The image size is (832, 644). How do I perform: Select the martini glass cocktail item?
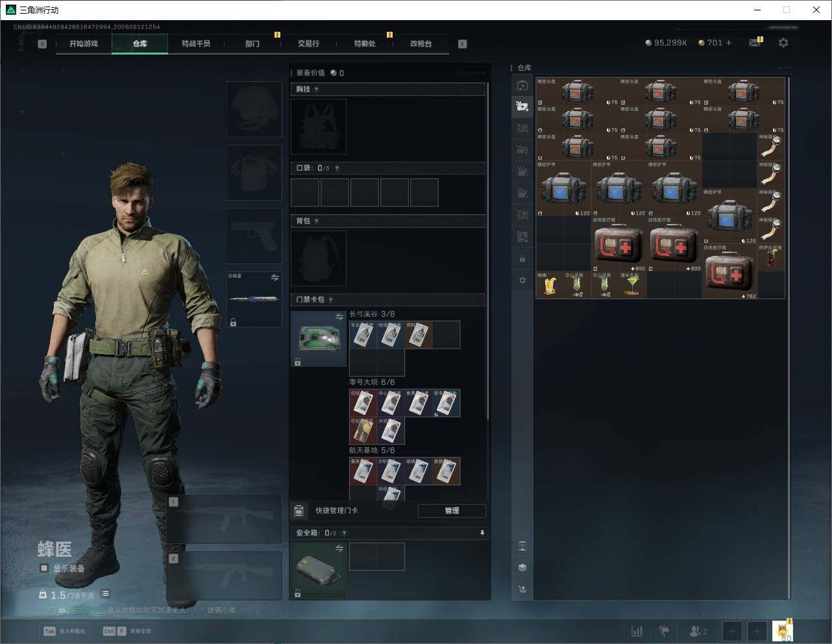633,285
